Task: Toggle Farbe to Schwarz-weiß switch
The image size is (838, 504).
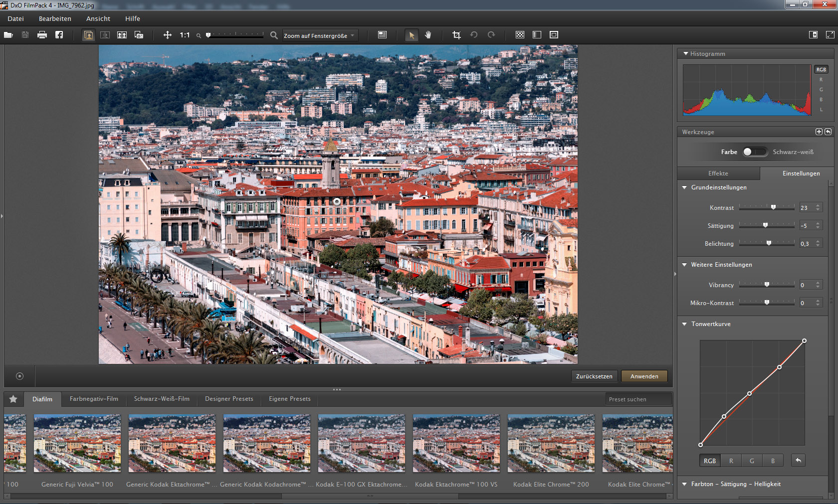Action: click(x=755, y=152)
